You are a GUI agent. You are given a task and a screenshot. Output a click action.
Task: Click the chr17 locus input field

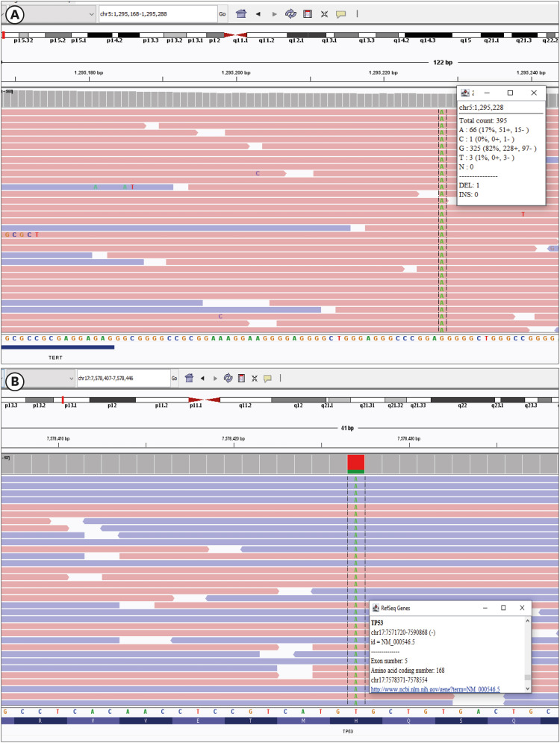(122, 379)
